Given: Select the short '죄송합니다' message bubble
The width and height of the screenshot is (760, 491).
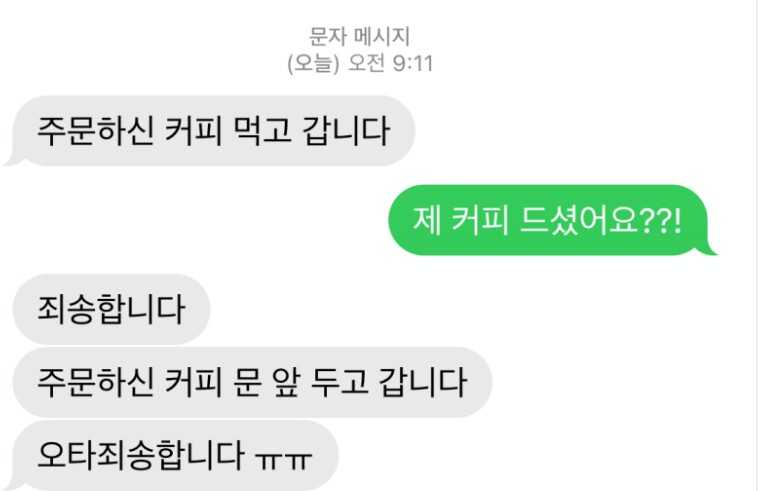Looking at the screenshot, I should point(111,309).
